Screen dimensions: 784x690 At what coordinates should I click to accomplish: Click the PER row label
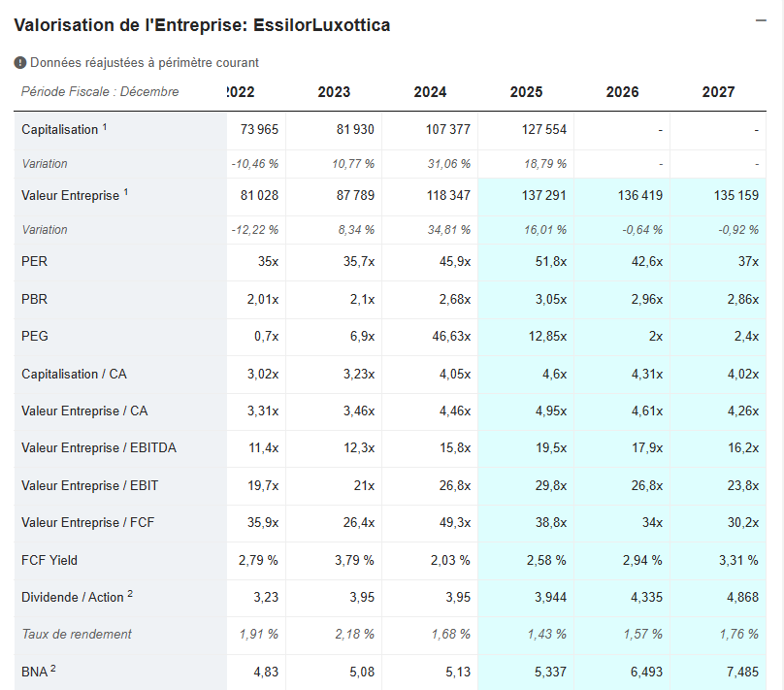34,262
